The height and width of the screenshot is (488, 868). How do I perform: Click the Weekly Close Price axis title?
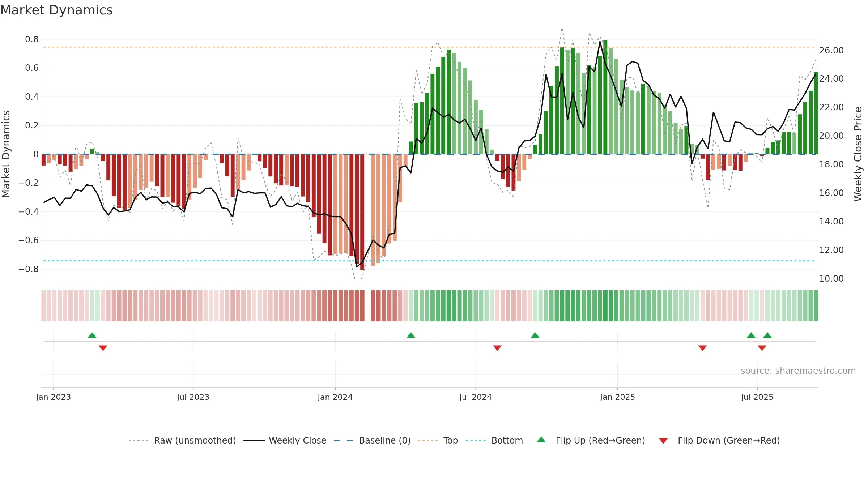(858, 154)
